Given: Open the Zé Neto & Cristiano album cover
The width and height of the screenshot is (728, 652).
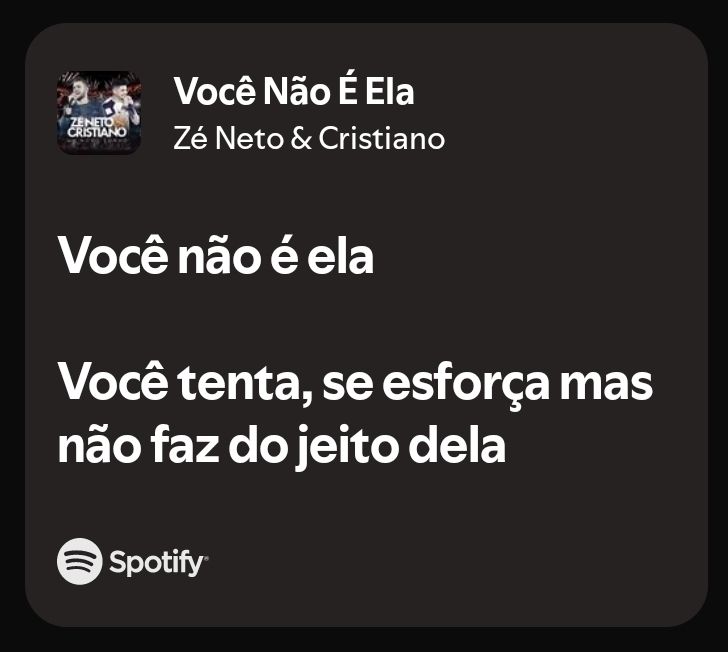Looking at the screenshot, I should pyautogui.click(x=99, y=113).
